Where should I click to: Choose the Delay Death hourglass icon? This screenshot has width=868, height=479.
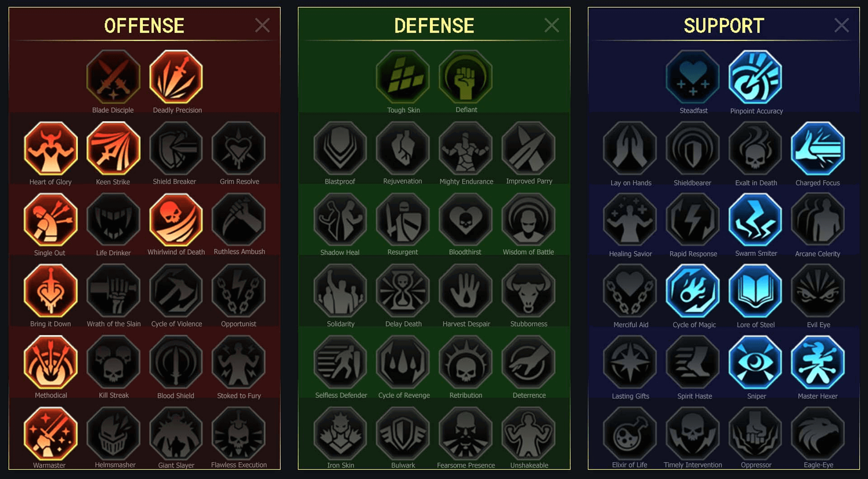click(403, 291)
